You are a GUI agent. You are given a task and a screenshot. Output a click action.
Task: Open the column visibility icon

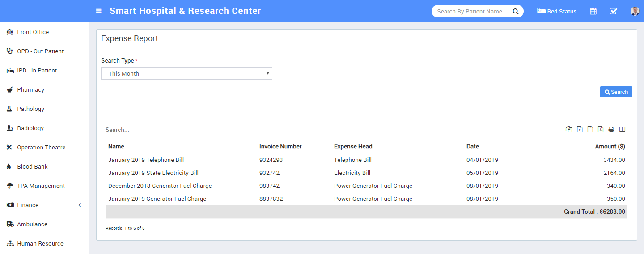(622, 129)
